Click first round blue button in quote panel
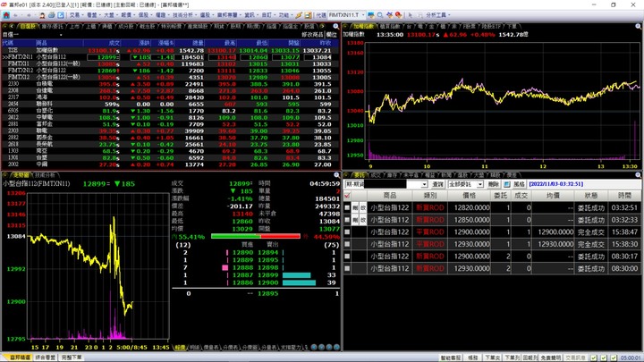Viewport: 644px width, 362px height. [x=314, y=347]
